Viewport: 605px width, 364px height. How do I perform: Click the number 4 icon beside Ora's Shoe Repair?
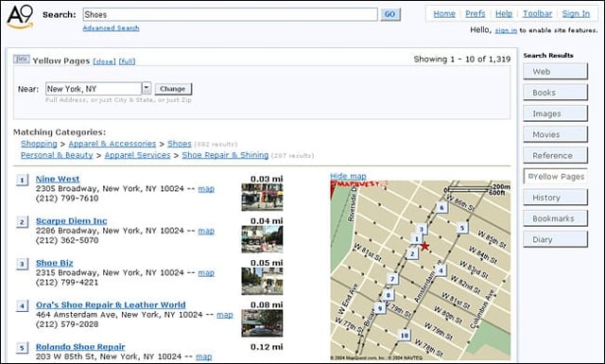pyautogui.click(x=22, y=306)
